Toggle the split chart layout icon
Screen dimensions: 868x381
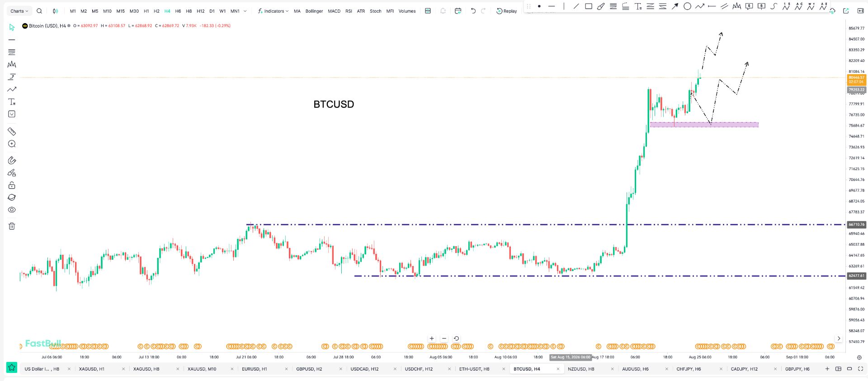point(838,369)
